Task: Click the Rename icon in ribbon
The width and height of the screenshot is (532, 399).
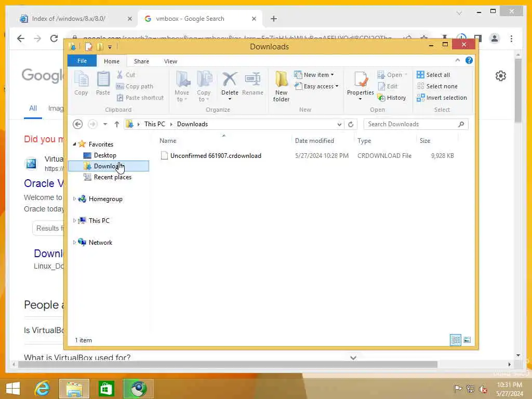Action: coord(253,83)
